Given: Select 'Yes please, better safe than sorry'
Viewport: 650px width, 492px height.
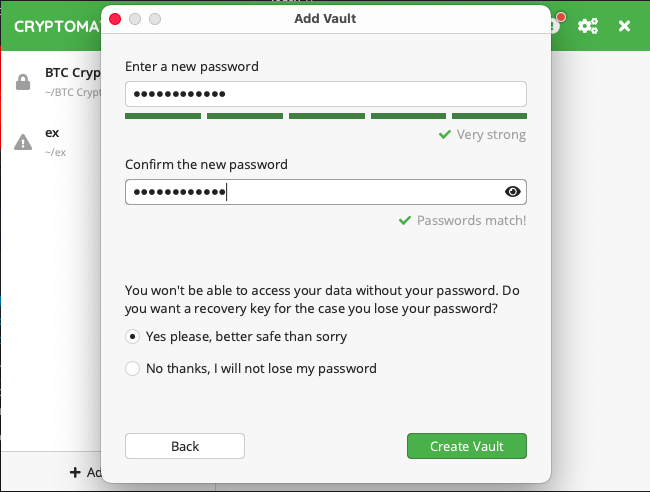Looking at the screenshot, I should 133,337.
